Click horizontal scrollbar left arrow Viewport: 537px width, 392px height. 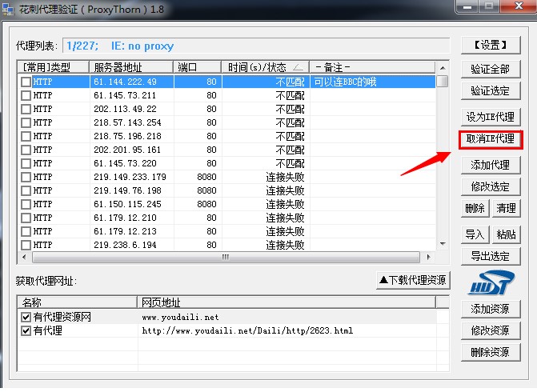[24, 257]
